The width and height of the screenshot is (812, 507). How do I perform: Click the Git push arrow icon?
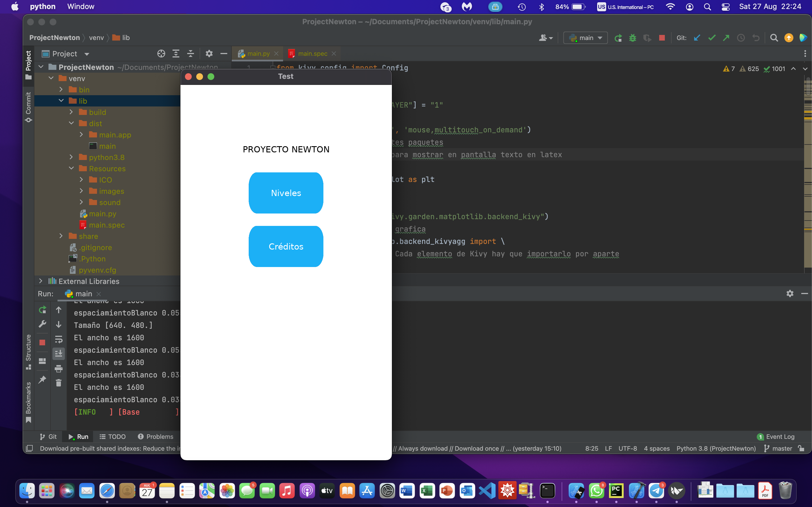[x=726, y=38]
